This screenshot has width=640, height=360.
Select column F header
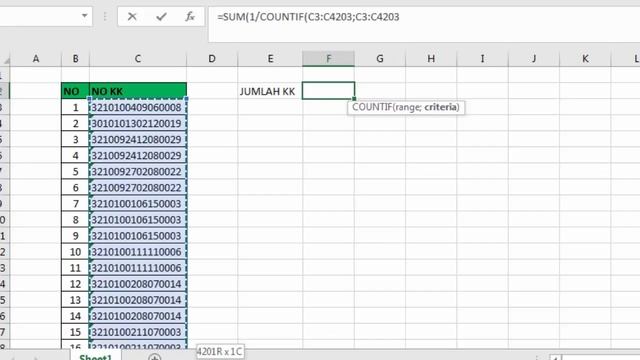click(329, 59)
